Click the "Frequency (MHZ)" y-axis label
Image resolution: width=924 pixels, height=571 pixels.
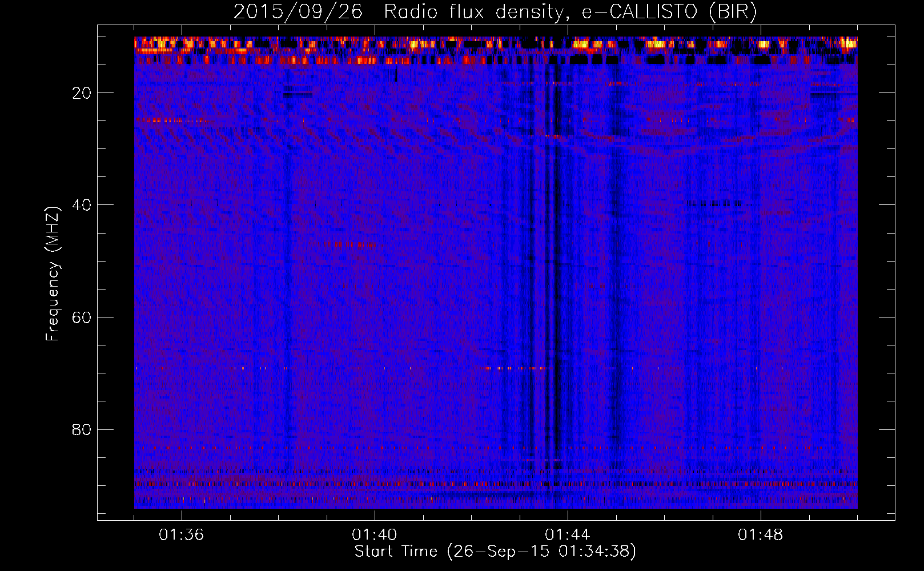53,274
